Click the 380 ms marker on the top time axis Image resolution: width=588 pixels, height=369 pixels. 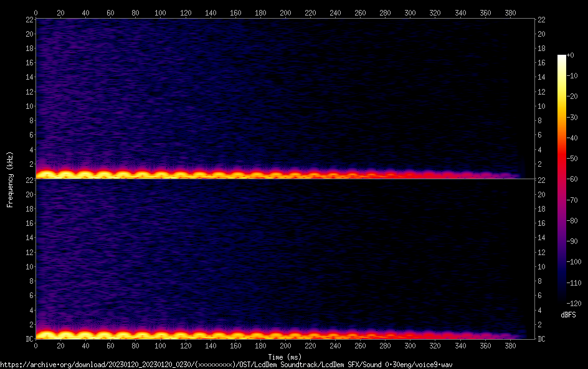[510, 12]
